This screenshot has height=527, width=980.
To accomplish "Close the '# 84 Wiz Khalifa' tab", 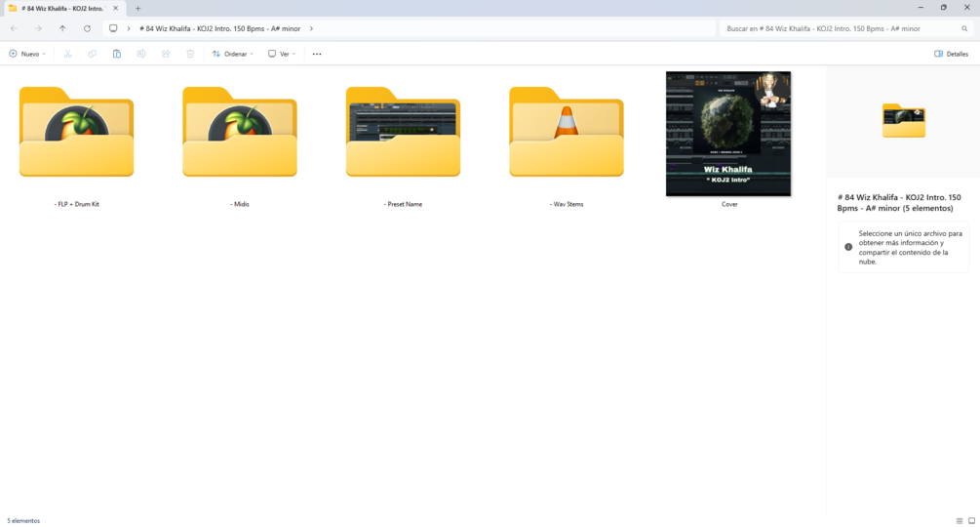I will (116, 8).
